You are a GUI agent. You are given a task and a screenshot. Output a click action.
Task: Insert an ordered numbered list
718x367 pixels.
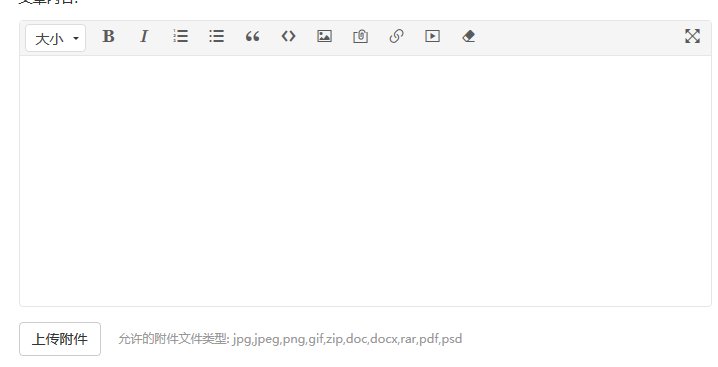click(180, 36)
